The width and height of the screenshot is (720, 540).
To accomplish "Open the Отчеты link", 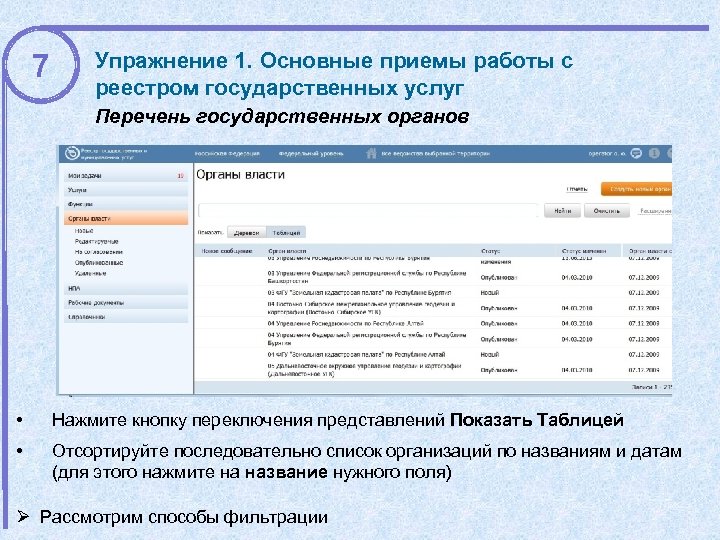I will 577,189.
